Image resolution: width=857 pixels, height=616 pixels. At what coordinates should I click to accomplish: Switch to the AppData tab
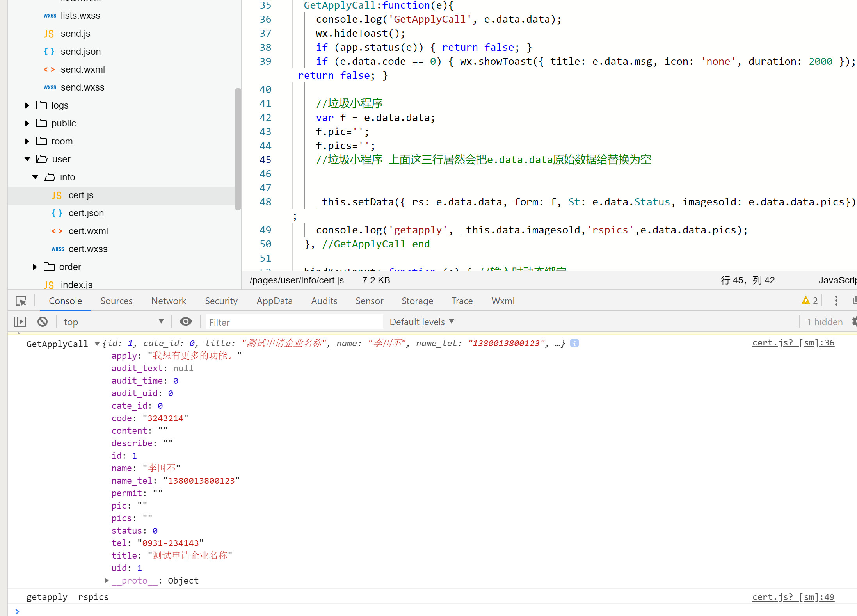coord(274,301)
